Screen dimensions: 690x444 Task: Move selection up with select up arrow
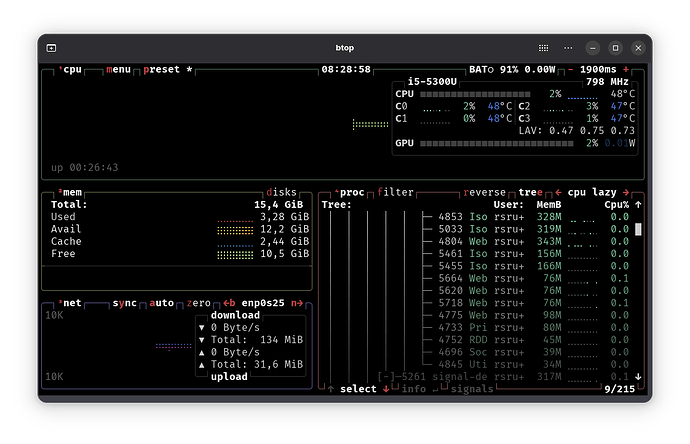point(331,389)
